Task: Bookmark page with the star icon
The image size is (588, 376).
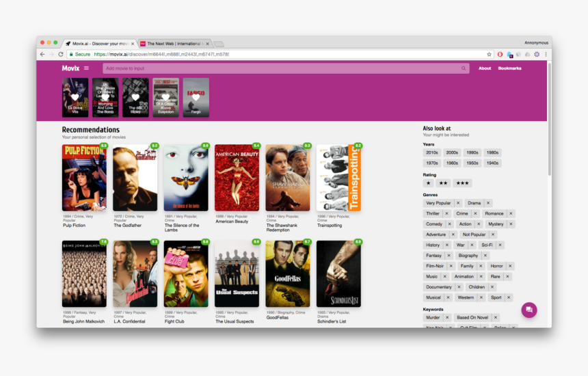Action: (489, 55)
